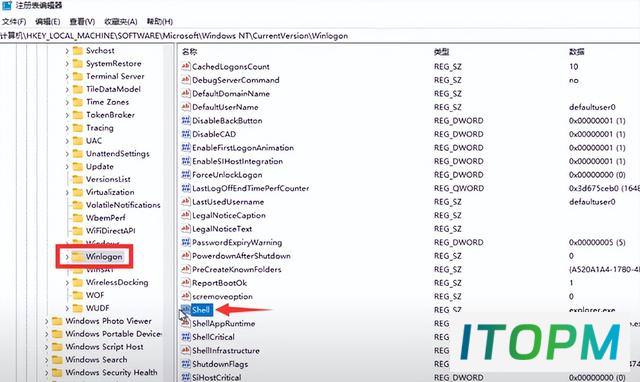Click the Registry Editor title bar icon
The image size is (640, 382).
[7, 5]
